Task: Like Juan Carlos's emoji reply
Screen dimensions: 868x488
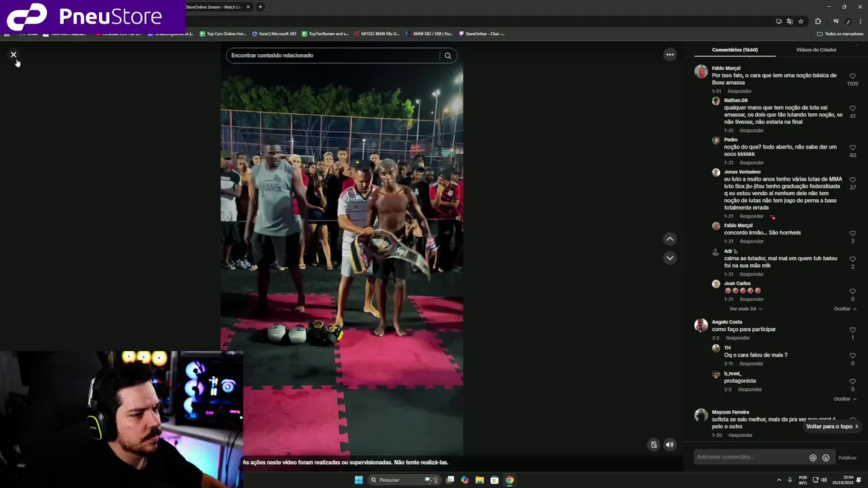Action: [852, 291]
